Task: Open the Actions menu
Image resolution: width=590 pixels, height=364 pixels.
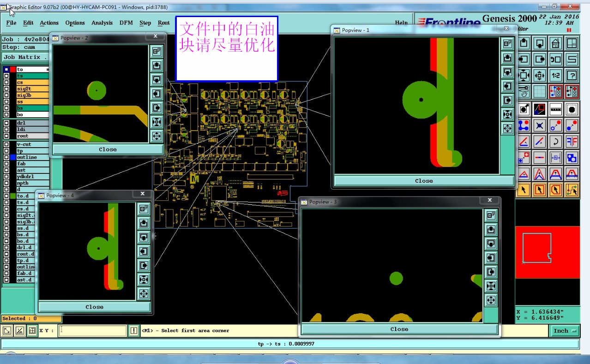Action: tap(49, 23)
